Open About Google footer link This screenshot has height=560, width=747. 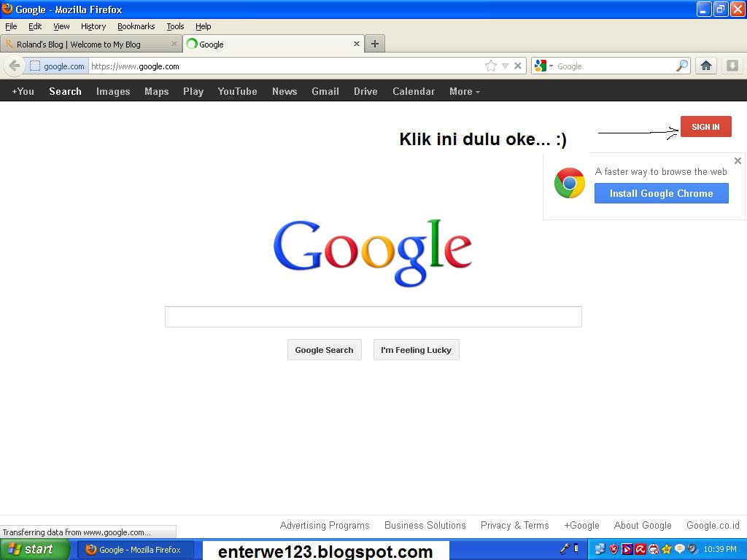click(x=643, y=525)
